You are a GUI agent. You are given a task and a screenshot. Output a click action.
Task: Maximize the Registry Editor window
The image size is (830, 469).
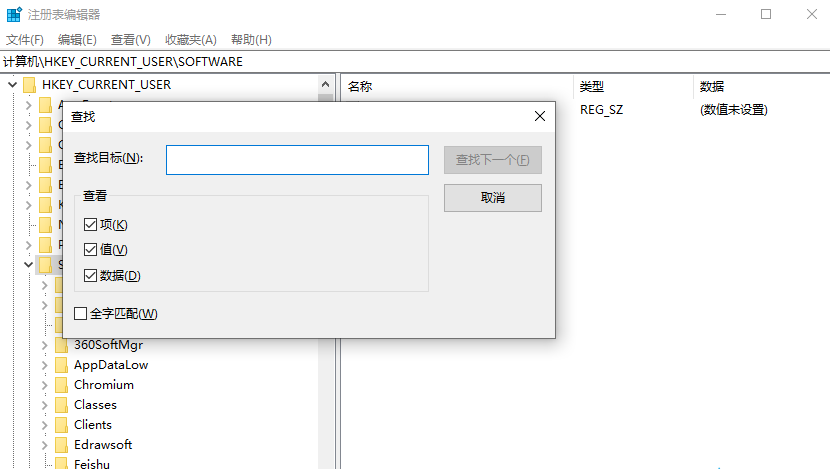766,14
